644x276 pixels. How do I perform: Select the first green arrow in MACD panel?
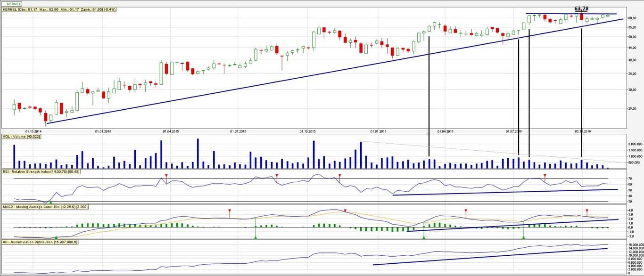pyautogui.click(x=56, y=237)
